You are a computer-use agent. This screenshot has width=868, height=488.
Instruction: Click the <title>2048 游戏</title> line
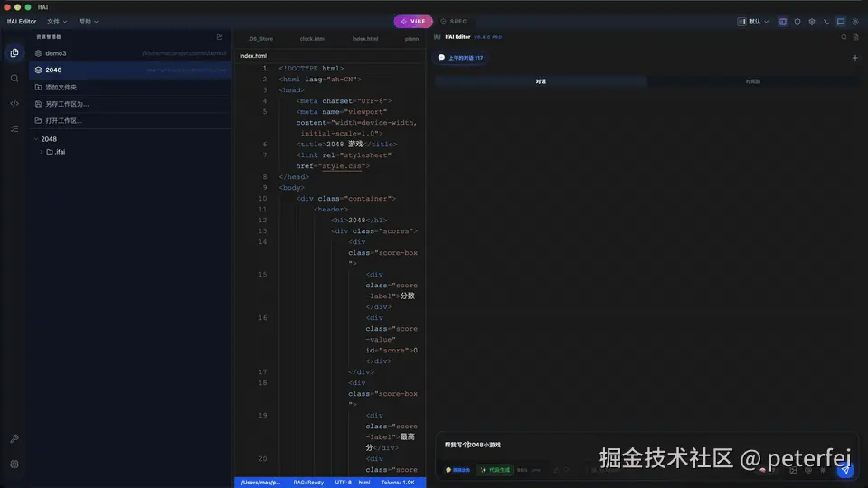coord(346,145)
